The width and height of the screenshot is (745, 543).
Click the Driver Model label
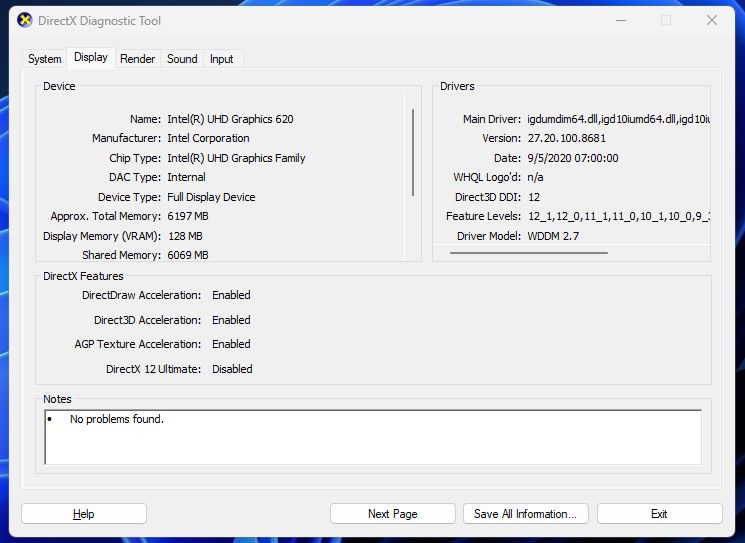point(489,236)
